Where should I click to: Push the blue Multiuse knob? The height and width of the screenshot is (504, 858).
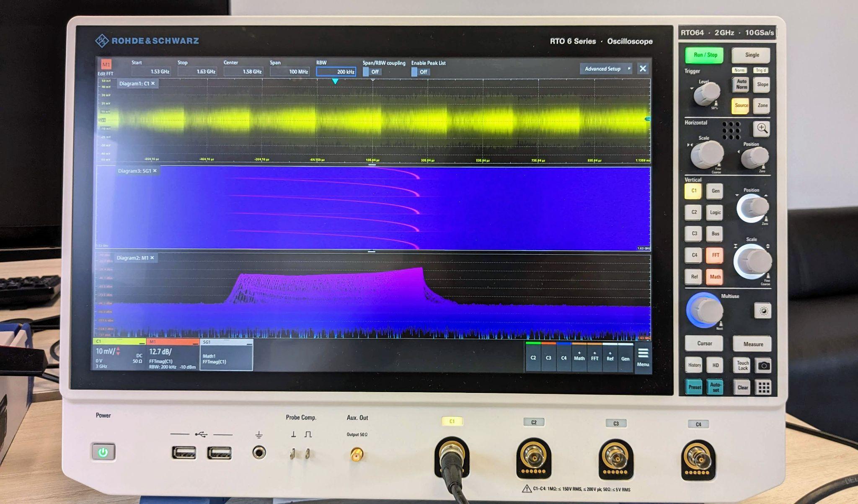pyautogui.click(x=705, y=310)
